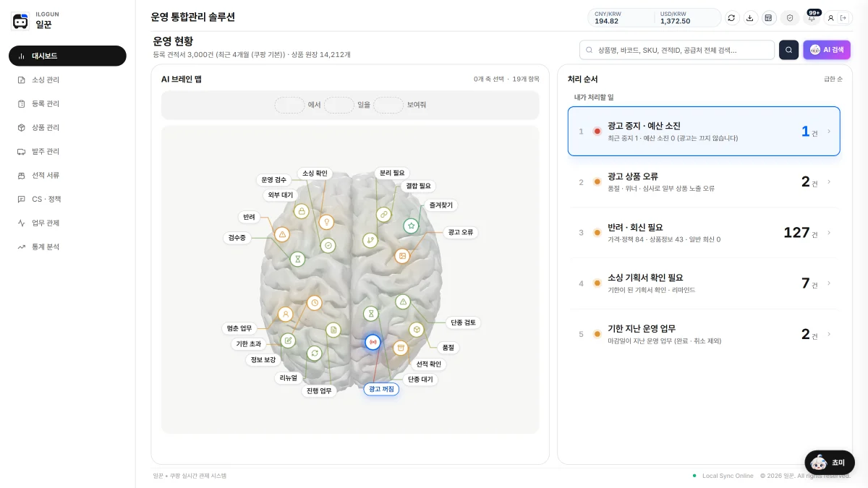
Task: Select the star node on the brain
Action: pos(411,226)
